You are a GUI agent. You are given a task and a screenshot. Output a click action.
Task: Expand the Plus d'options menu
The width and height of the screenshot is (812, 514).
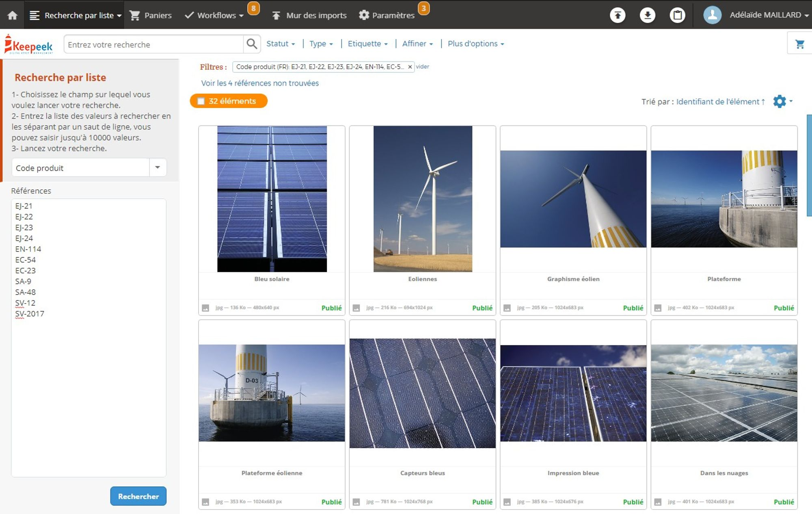click(475, 43)
